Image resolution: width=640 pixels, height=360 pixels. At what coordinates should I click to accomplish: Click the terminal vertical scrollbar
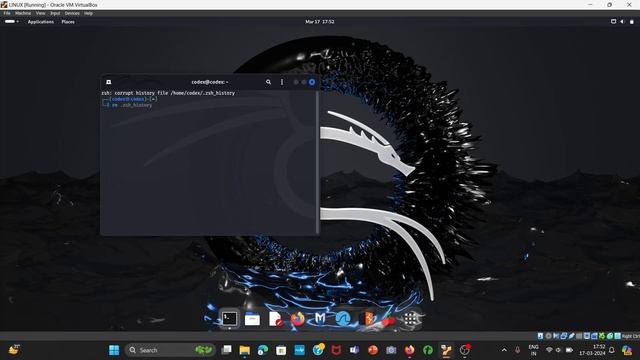(x=318, y=162)
